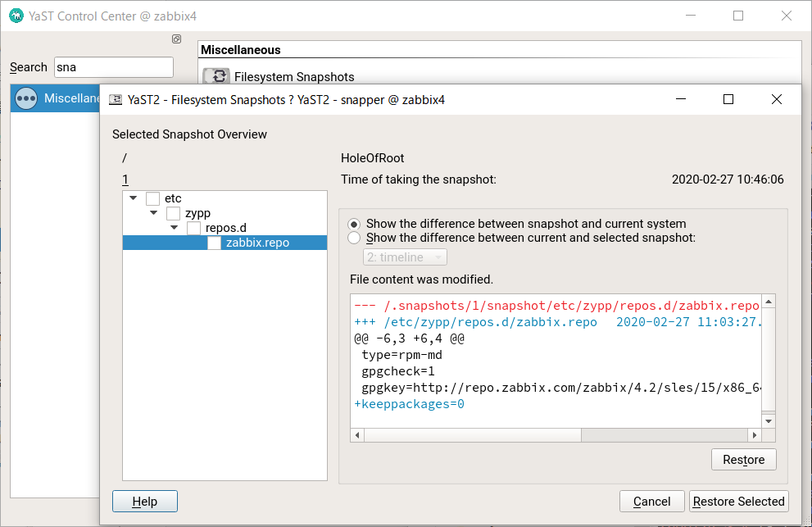Select the repos.d tree row label

click(x=226, y=228)
